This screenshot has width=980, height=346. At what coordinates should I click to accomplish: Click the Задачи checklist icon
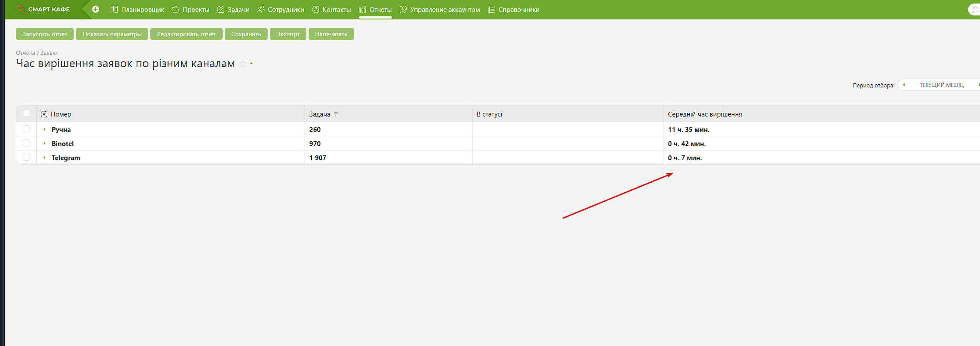[221, 9]
